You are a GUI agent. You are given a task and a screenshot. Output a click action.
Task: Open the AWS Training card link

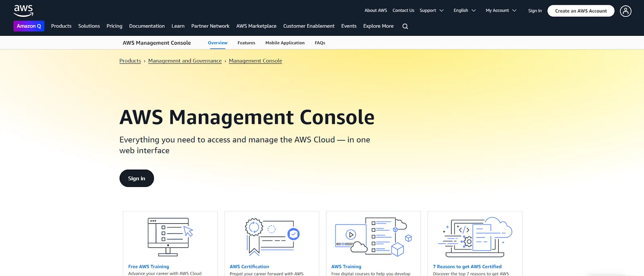346,267
